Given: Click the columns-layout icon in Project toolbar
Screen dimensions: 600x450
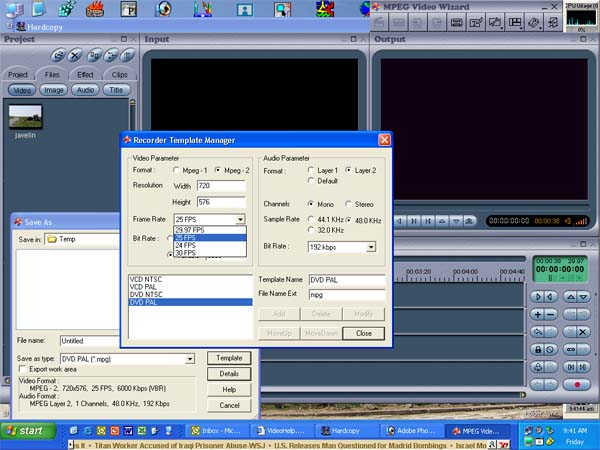Looking at the screenshot, I should (x=128, y=56).
